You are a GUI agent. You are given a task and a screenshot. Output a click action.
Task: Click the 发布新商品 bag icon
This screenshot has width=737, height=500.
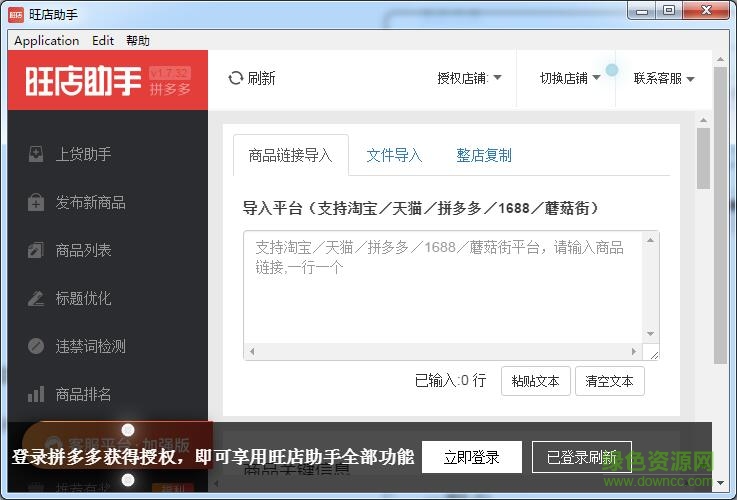tap(36, 203)
